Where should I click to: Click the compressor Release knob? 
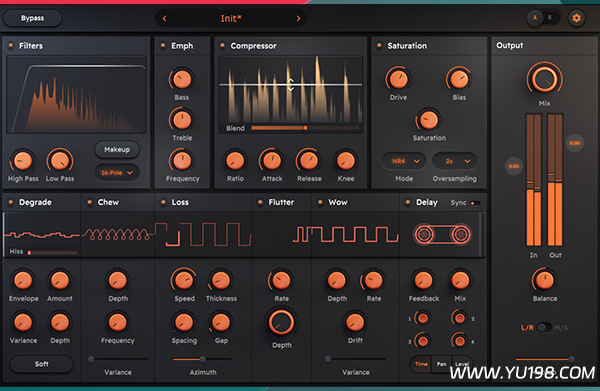309,161
